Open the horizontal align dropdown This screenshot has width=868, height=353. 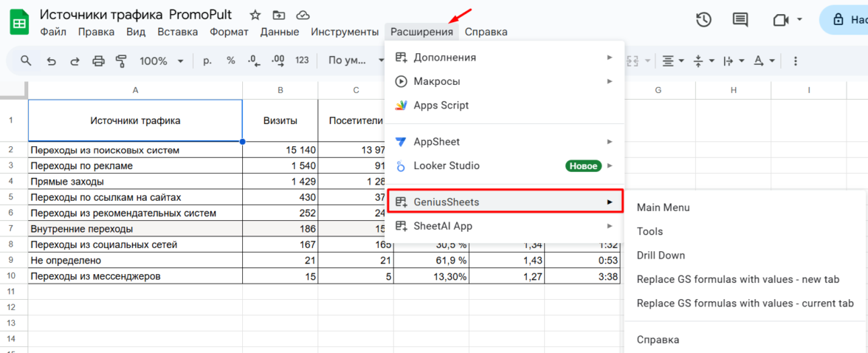[672, 61]
